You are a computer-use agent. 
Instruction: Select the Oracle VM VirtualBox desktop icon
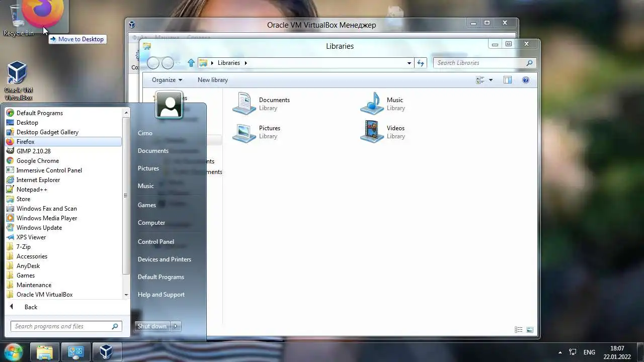click(18, 80)
